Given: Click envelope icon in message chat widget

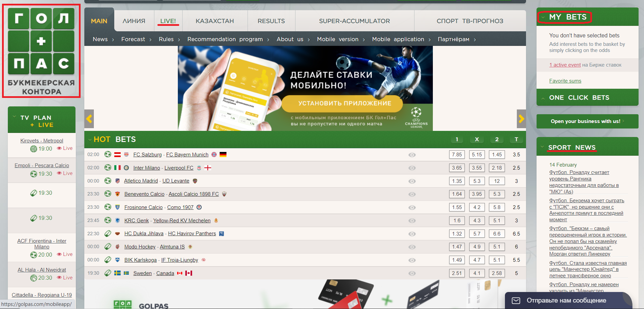Looking at the screenshot, I should click(516, 301).
